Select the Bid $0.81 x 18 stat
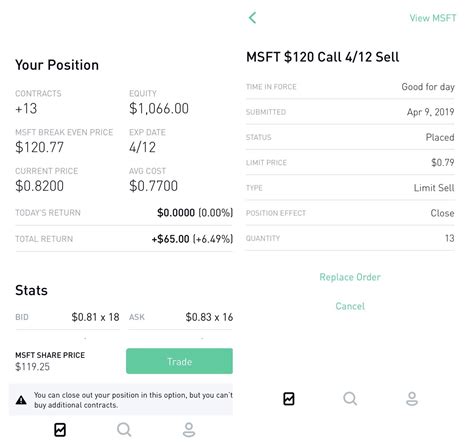The height and width of the screenshot is (443, 474). click(x=67, y=317)
